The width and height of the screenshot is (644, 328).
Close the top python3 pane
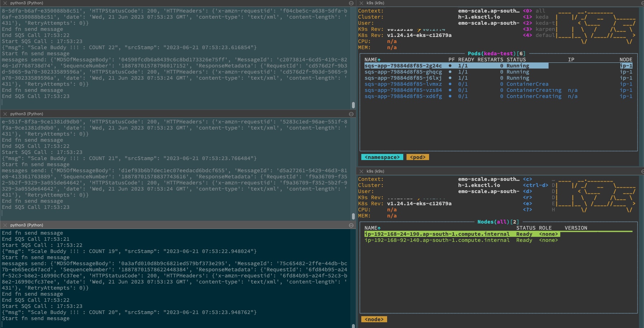[x=5, y=3]
